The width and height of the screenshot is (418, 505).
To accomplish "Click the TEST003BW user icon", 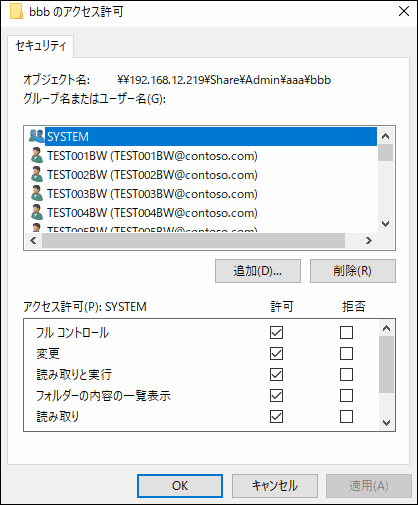I will pos(36,193).
